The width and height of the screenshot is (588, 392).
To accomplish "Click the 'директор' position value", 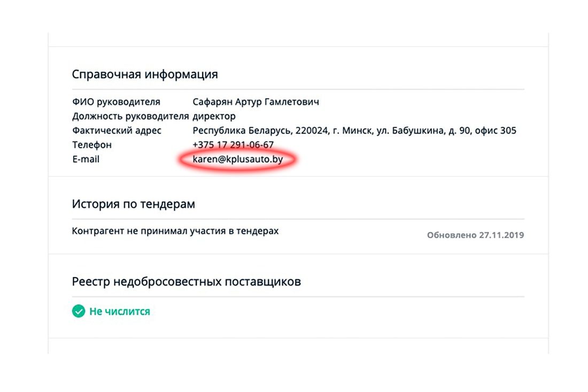I will point(214,116).
